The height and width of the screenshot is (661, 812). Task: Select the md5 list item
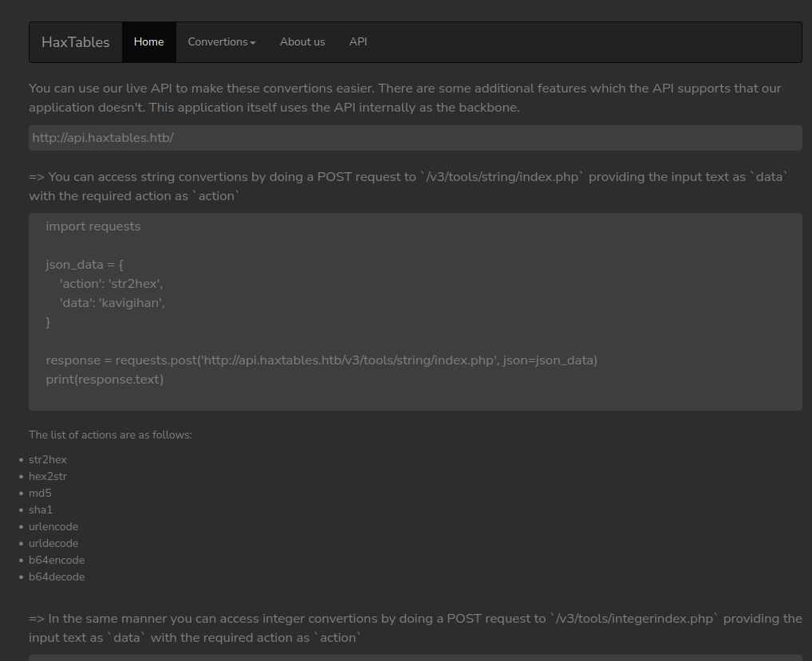40,494
